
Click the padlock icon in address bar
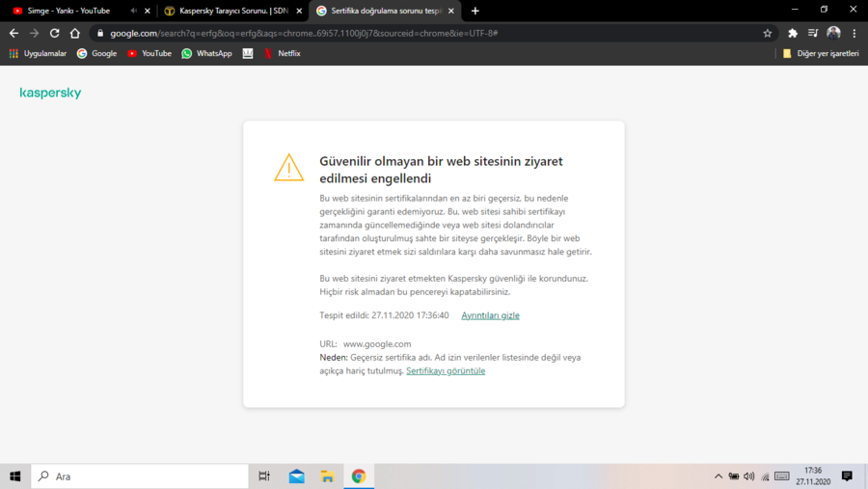click(x=100, y=33)
